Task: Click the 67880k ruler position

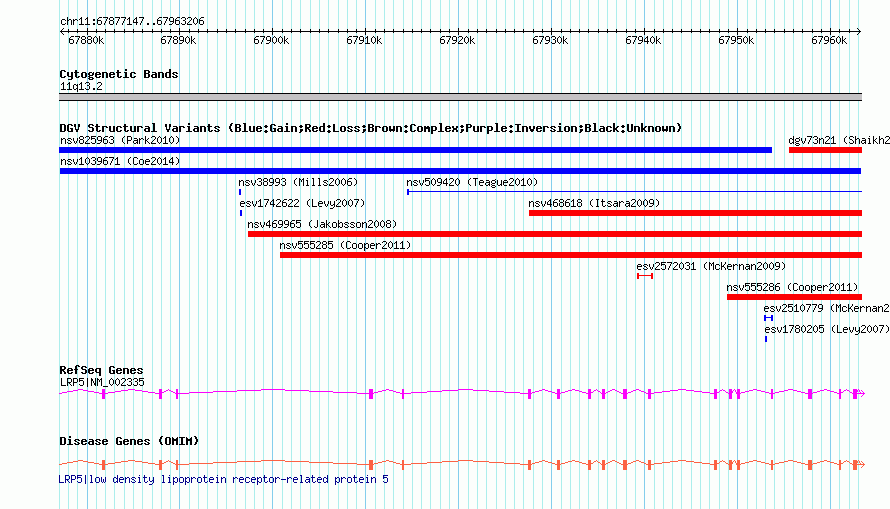Action: point(86,40)
